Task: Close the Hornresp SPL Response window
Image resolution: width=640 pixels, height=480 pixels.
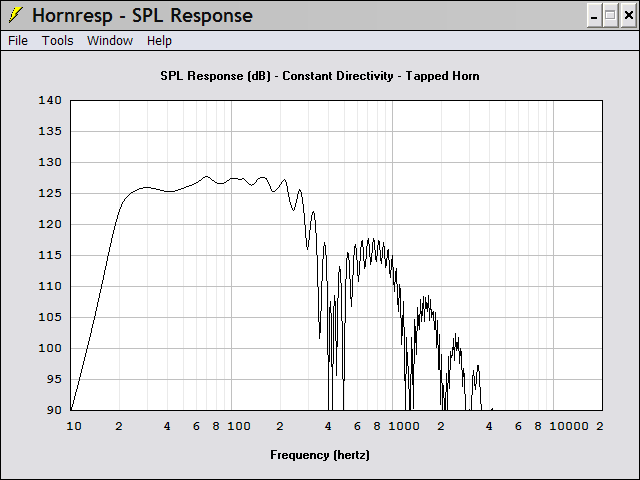Action: coord(629,16)
